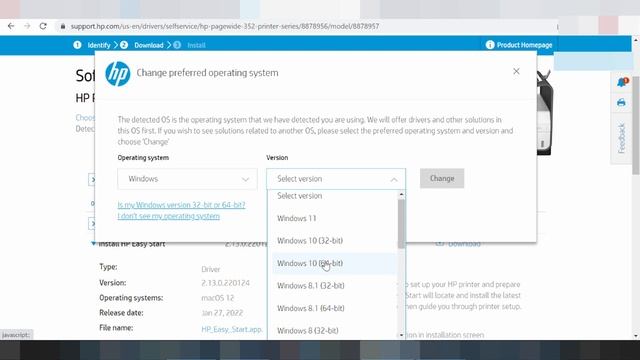Image resolution: width=640 pixels, height=360 pixels.
Task: Click the notification bell icon in sidebar
Action: point(622,82)
